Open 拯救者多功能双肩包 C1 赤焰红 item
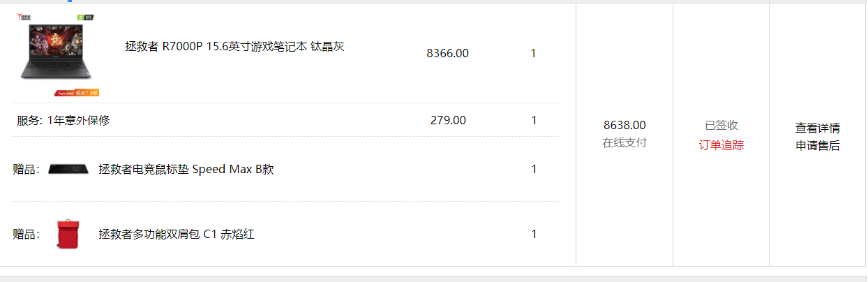 pyautogui.click(x=177, y=234)
